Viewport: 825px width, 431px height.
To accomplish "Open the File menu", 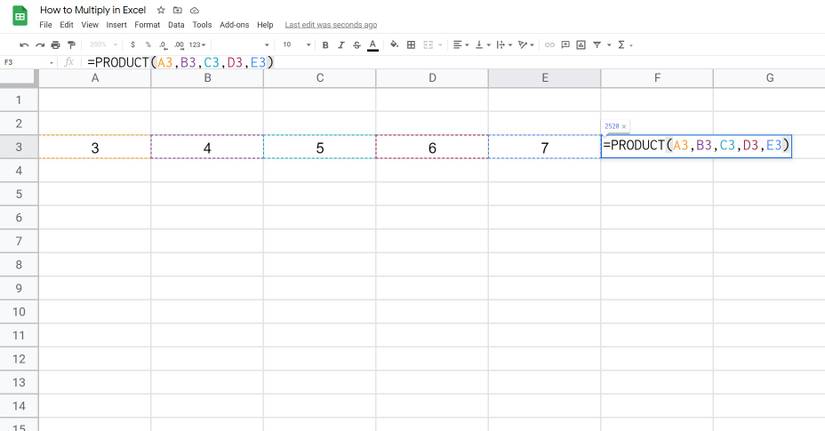I will click(46, 25).
